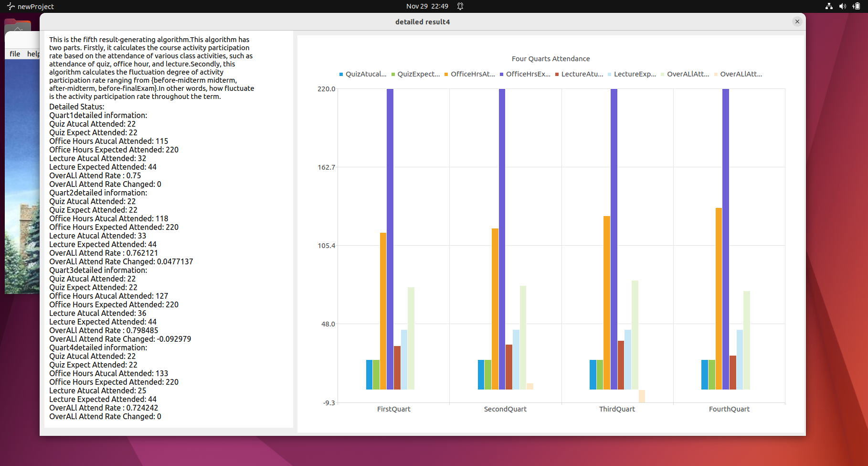Image resolution: width=868 pixels, height=466 pixels.
Task: Click the ThirdQuart axis label
Action: (x=617, y=409)
